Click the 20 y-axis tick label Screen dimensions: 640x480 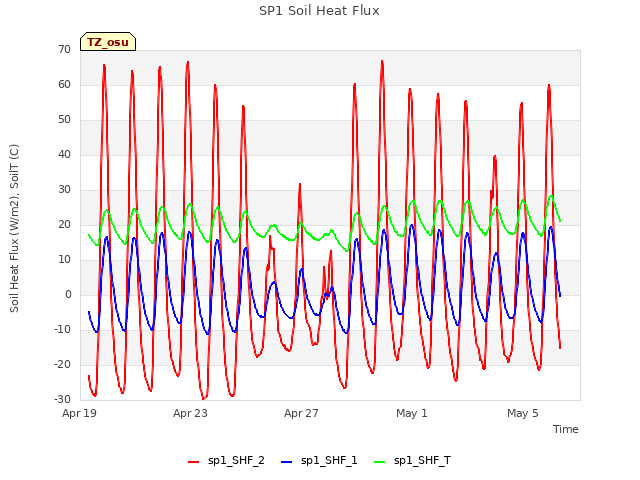(64, 224)
